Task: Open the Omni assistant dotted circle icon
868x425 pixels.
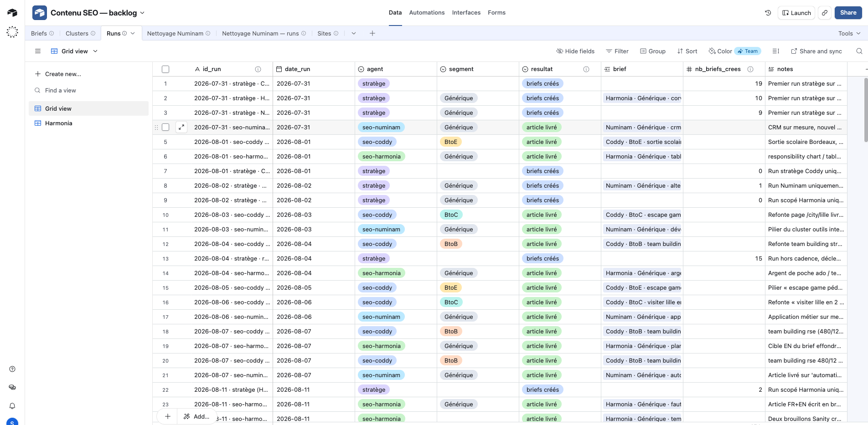Action: tap(12, 32)
